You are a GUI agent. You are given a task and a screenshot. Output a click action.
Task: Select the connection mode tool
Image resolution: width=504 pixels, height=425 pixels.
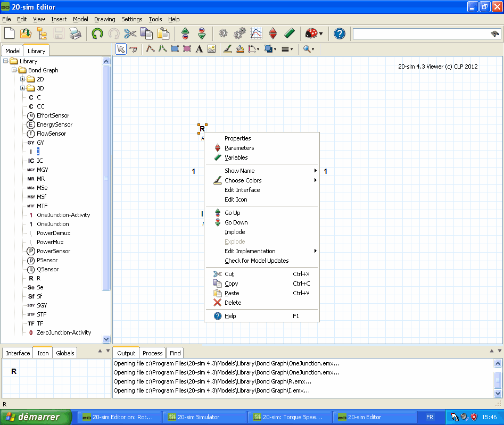coord(133,49)
